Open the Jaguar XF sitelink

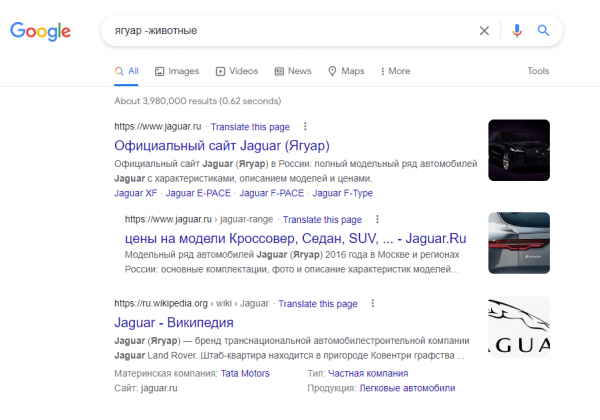(x=135, y=193)
